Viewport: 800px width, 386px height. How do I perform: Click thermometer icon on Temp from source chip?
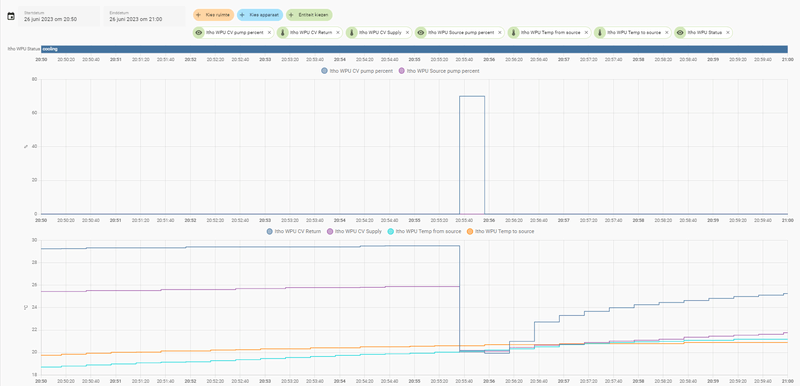[513, 33]
